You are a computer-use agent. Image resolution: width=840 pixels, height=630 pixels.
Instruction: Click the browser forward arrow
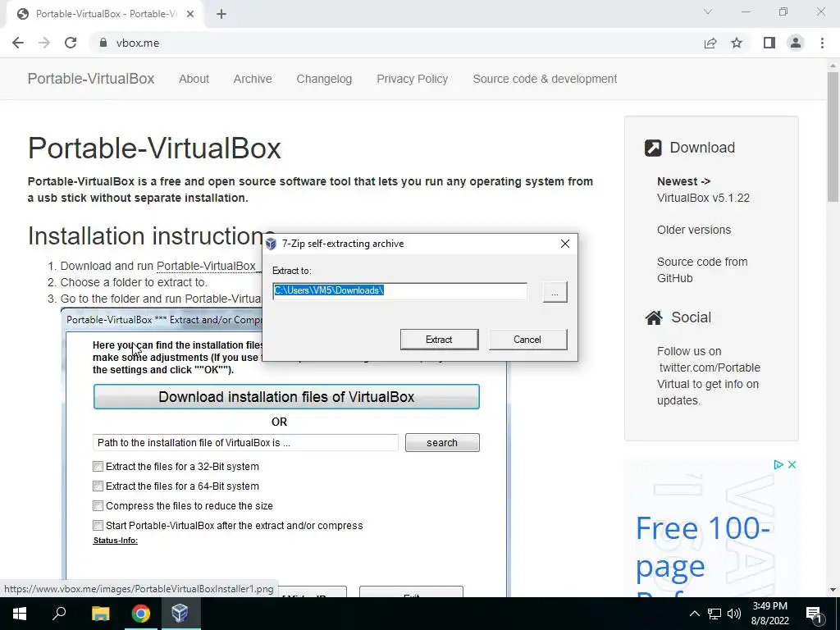[44, 43]
